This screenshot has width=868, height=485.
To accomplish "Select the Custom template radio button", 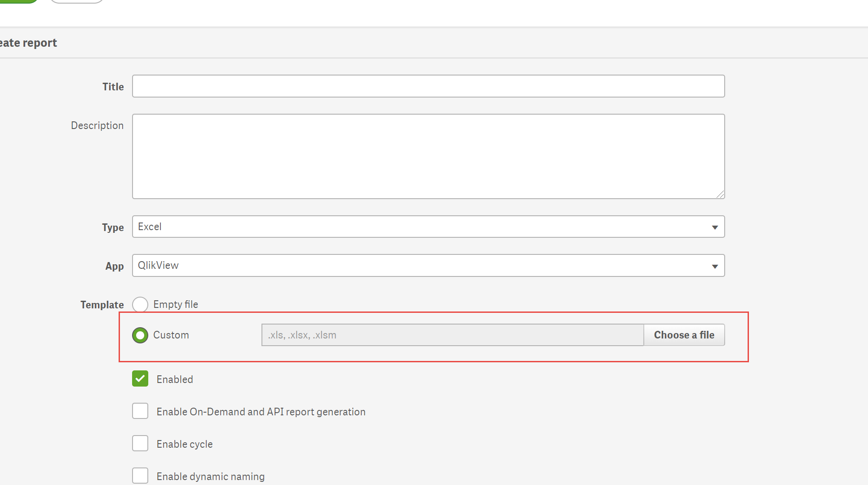I will pyautogui.click(x=140, y=335).
